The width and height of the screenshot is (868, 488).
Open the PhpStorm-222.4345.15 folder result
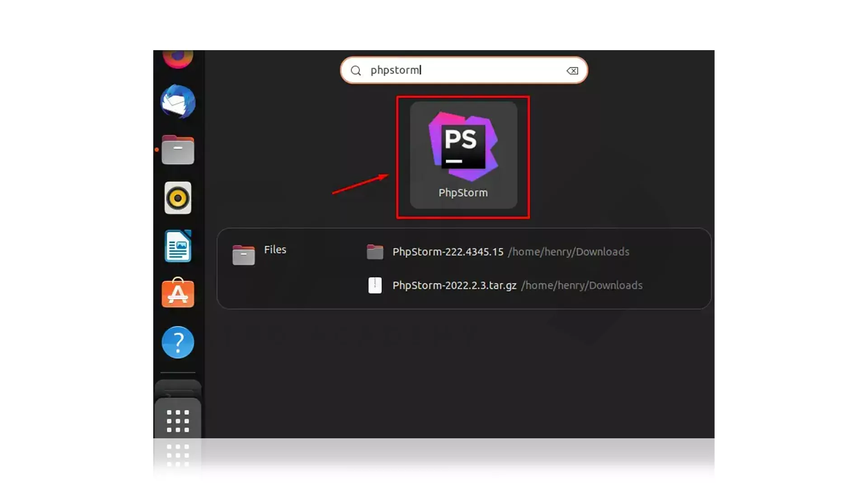click(x=498, y=252)
